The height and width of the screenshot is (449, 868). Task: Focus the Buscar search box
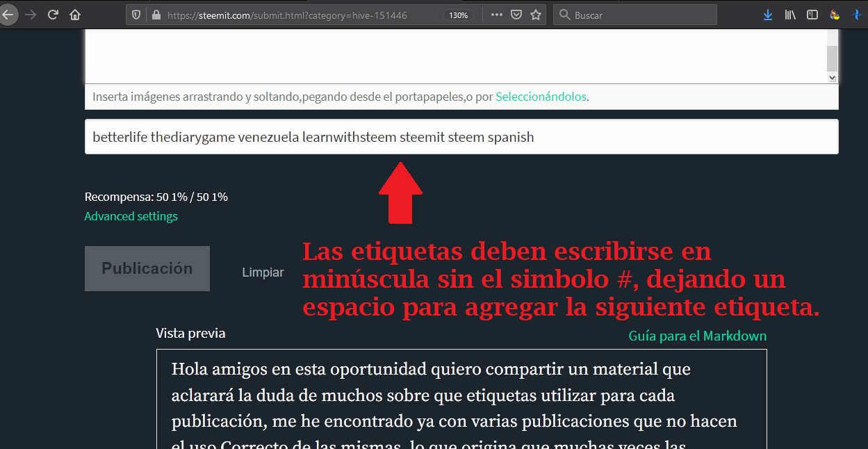click(634, 15)
